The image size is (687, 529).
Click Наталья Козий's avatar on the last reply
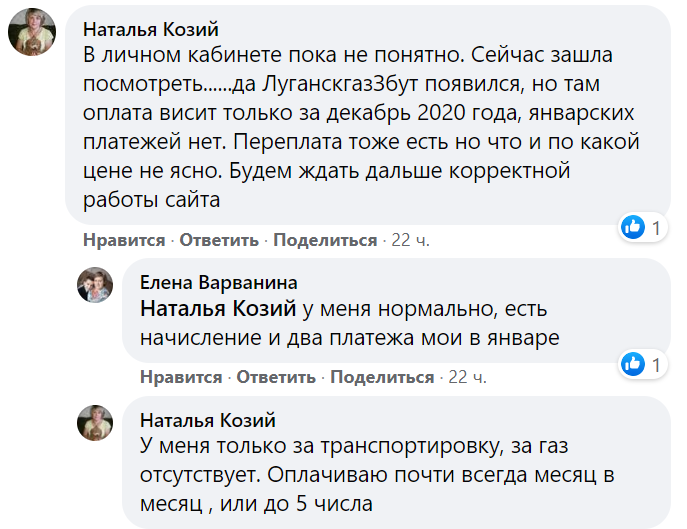pos(96,423)
